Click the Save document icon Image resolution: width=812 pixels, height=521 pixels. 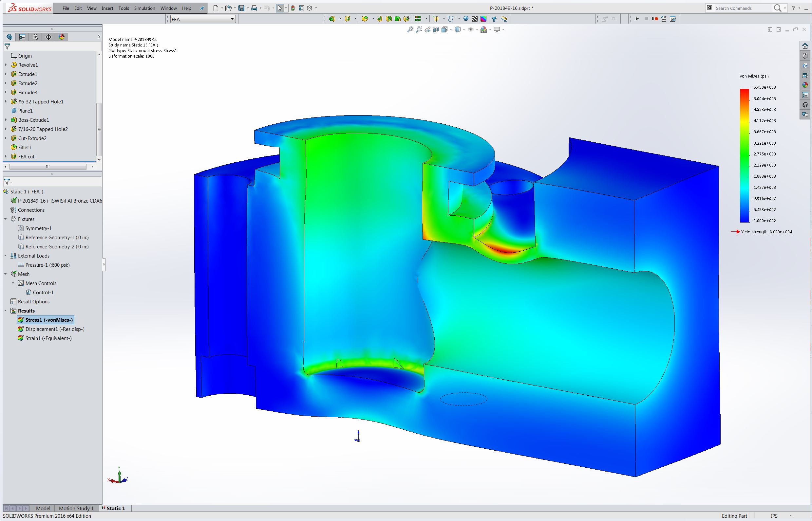point(241,8)
